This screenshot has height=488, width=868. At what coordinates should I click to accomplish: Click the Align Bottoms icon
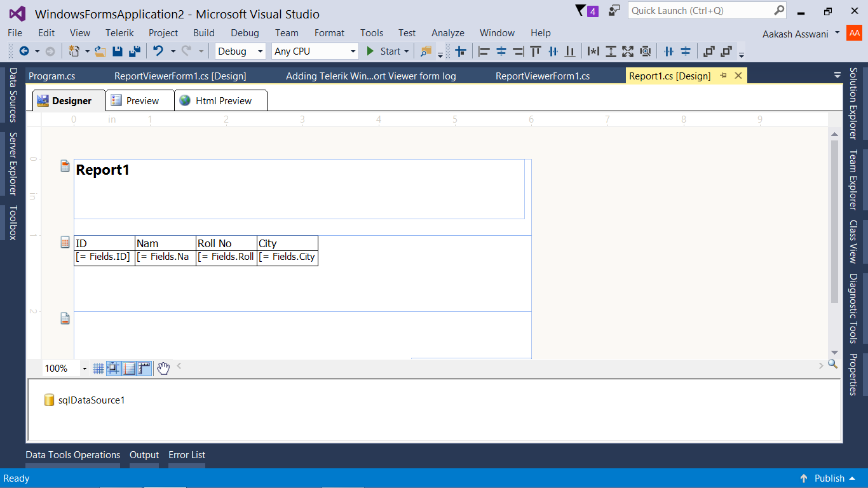[570, 51]
